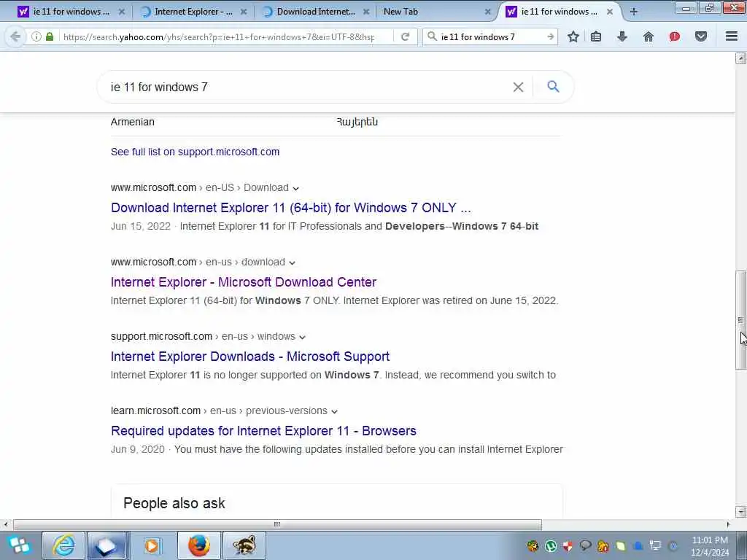Viewport: 747px width, 560px height.
Task: Focus the toolbar search box
Action: pyautogui.click(x=491, y=36)
